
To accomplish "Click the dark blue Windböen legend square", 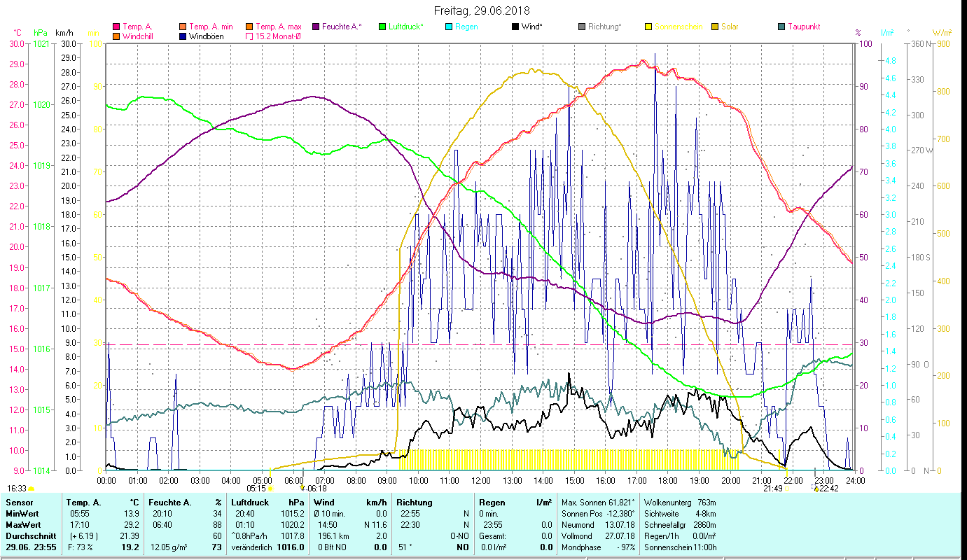I will [183, 36].
